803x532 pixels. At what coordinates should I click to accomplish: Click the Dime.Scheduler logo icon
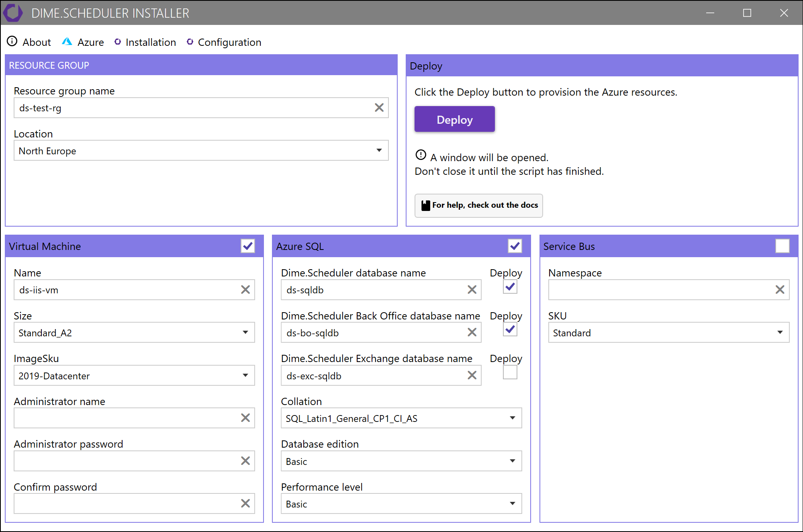point(13,12)
